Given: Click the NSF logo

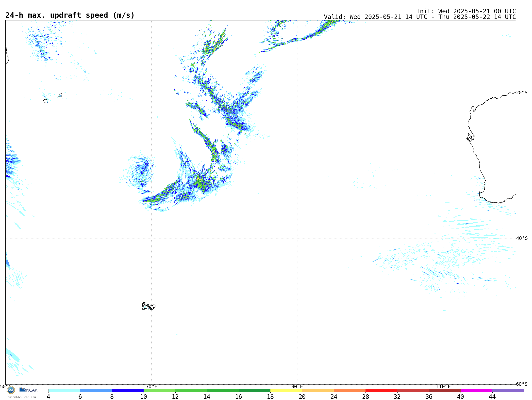Looking at the screenshot, I should [x=11, y=390].
